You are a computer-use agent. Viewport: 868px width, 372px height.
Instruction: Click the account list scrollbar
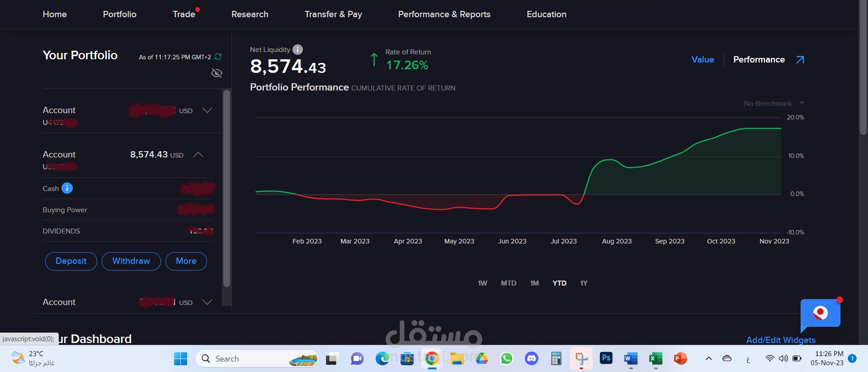coord(227,188)
